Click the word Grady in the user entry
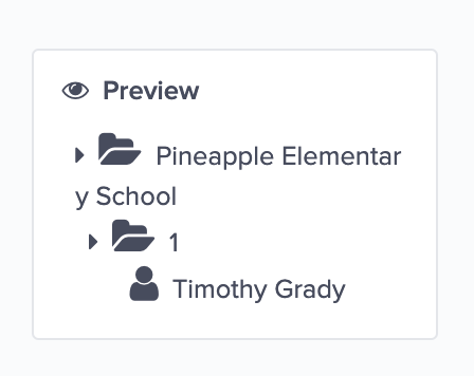The width and height of the screenshot is (474, 376). [310, 290]
